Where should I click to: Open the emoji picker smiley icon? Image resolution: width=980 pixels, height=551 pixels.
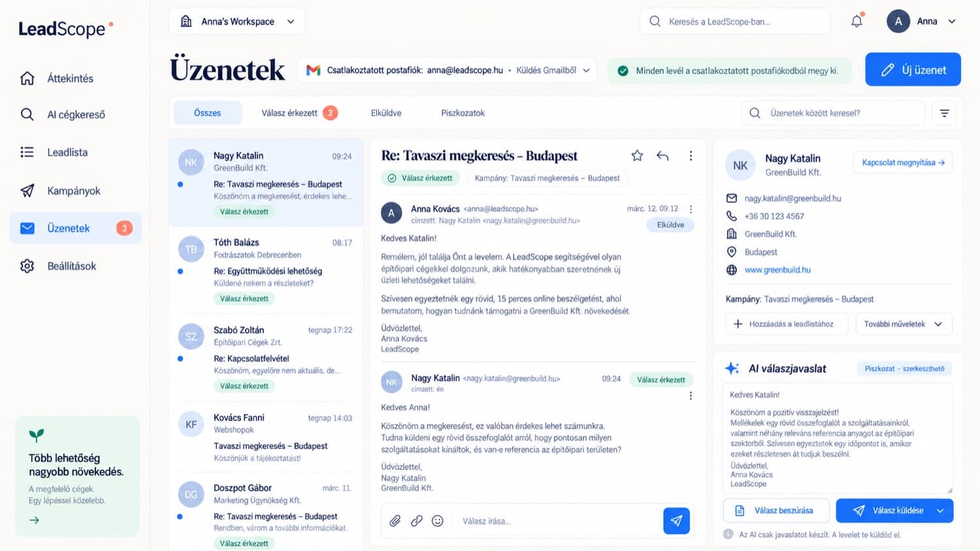(x=438, y=521)
